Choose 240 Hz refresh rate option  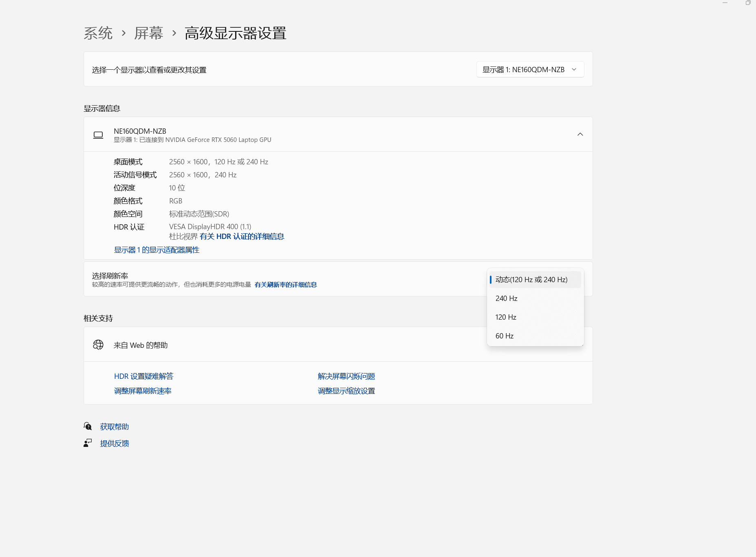point(535,298)
